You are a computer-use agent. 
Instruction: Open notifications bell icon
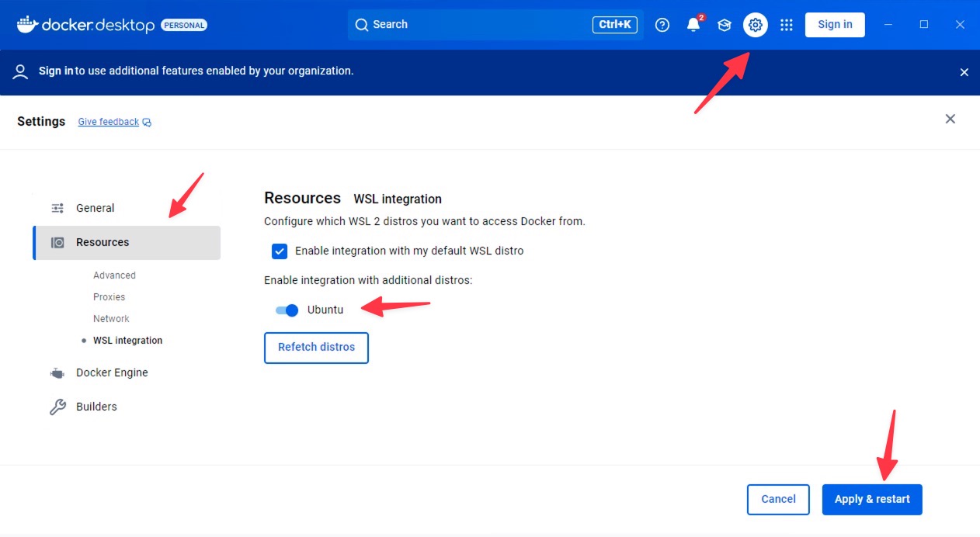pyautogui.click(x=693, y=25)
